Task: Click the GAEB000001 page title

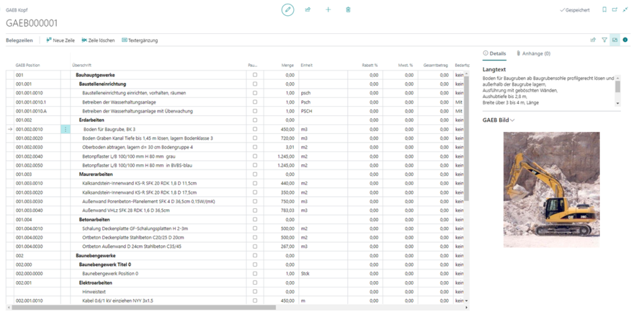Action: [31, 23]
